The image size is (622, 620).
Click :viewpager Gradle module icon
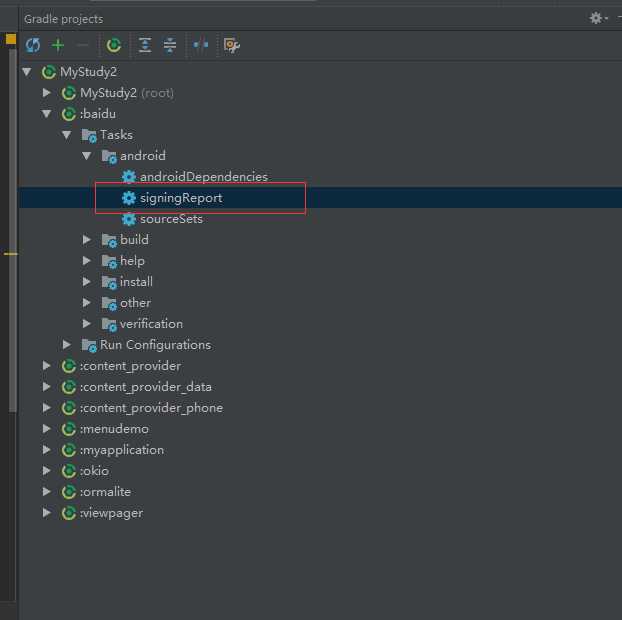click(x=69, y=513)
